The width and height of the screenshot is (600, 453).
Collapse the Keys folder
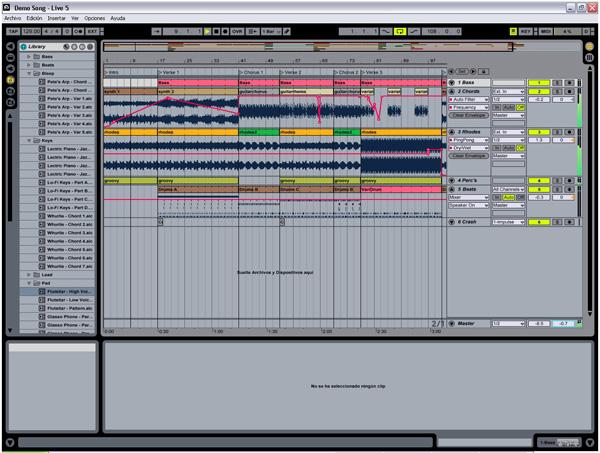pos(29,141)
